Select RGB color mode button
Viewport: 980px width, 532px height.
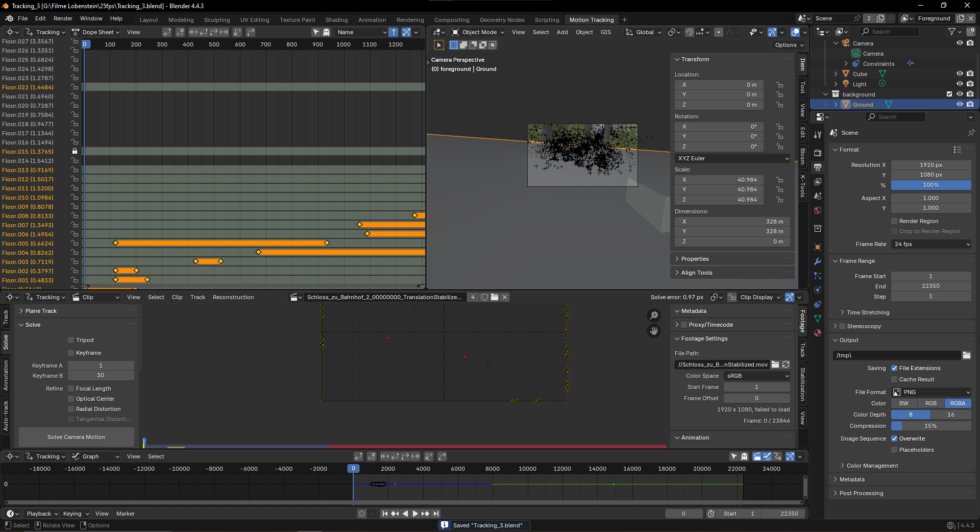pos(931,403)
